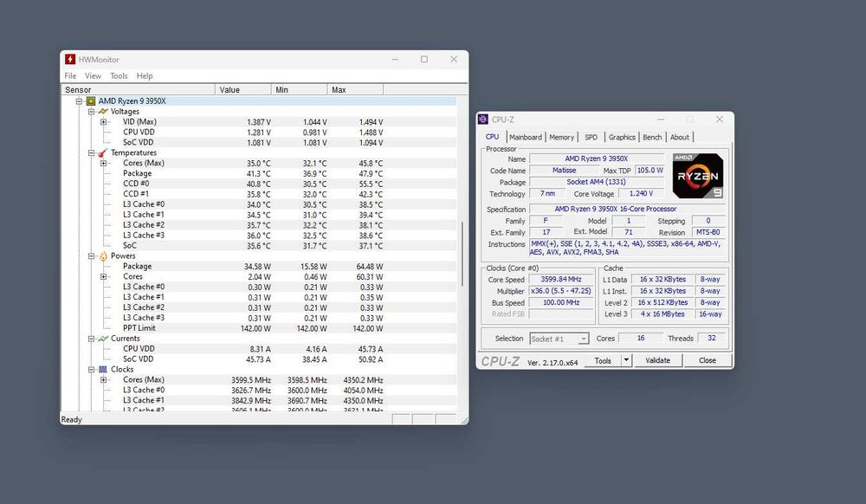Viewport: 866px width, 504px height.
Task: Click the HWMonitor lightning bolt app icon
Action: click(x=69, y=59)
